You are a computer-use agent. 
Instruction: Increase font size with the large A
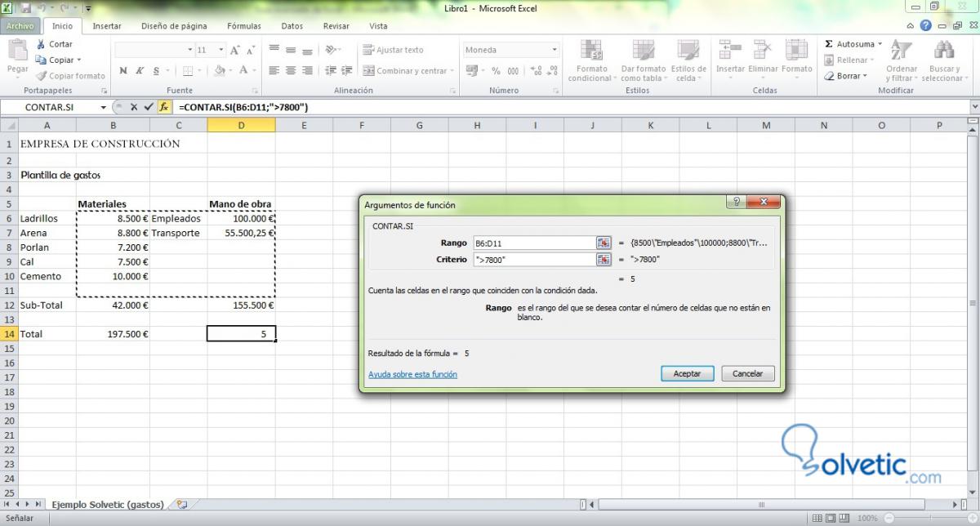click(235, 50)
